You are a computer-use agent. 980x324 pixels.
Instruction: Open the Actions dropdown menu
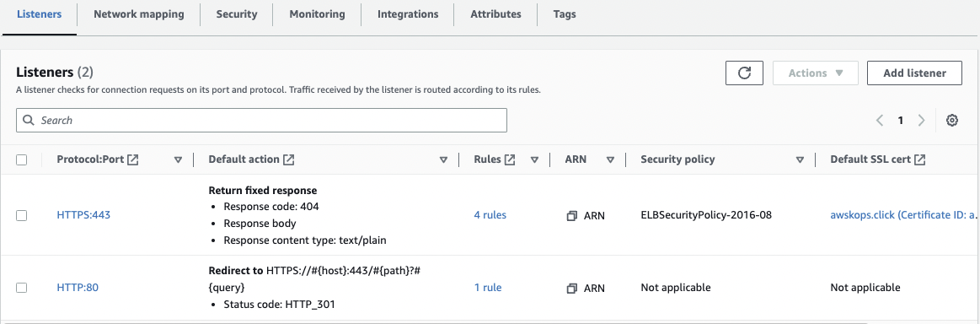[816, 73]
